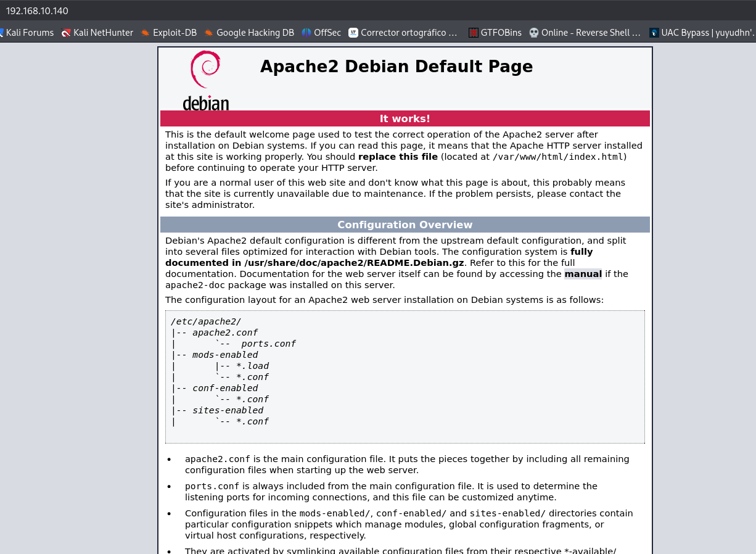
Task: Follow the "manual" link in Configuration Overview
Action: pyautogui.click(x=583, y=274)
